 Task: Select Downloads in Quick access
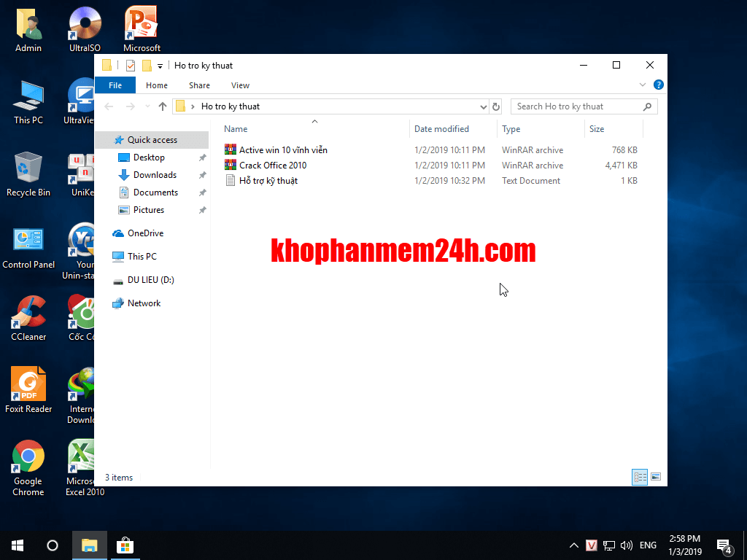click(x=155, y=175)
